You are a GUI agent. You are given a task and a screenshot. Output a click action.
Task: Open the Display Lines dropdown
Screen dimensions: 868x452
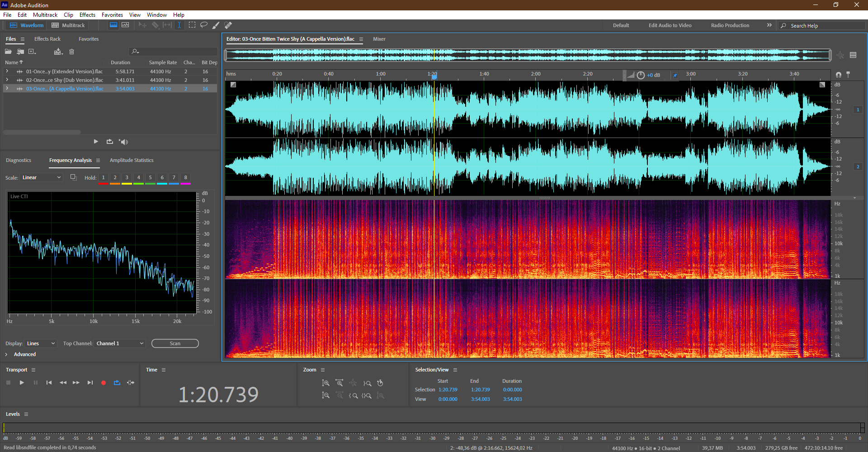coord(41,343)
